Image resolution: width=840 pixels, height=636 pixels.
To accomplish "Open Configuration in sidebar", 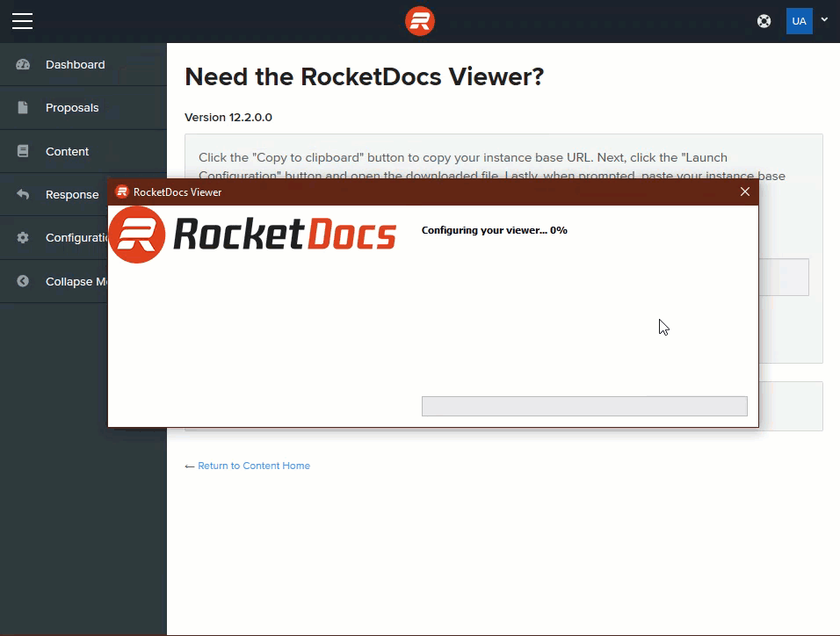I will (54, 238).
